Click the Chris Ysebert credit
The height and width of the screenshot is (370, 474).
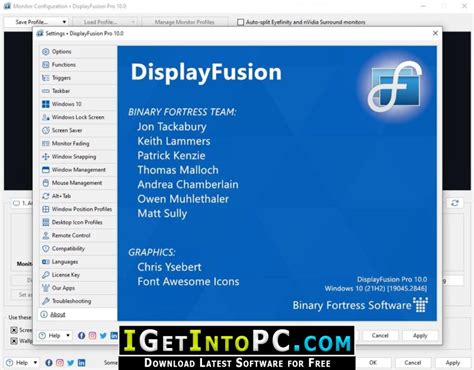[x=169, y=267]
